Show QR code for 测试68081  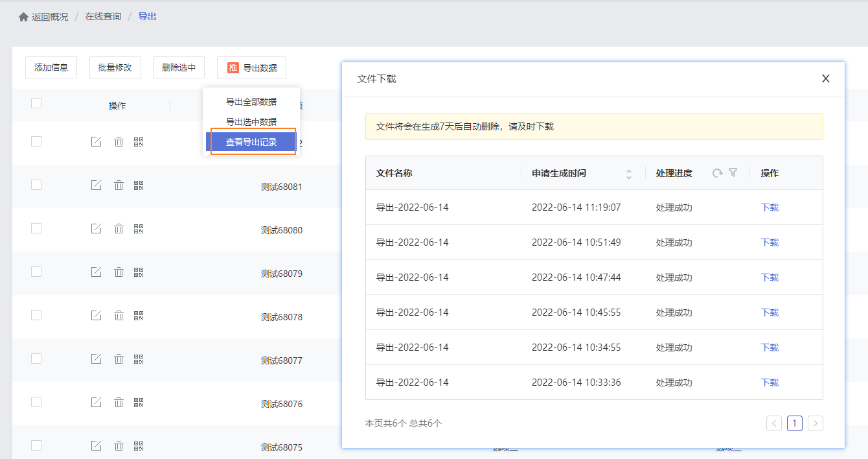139,185
